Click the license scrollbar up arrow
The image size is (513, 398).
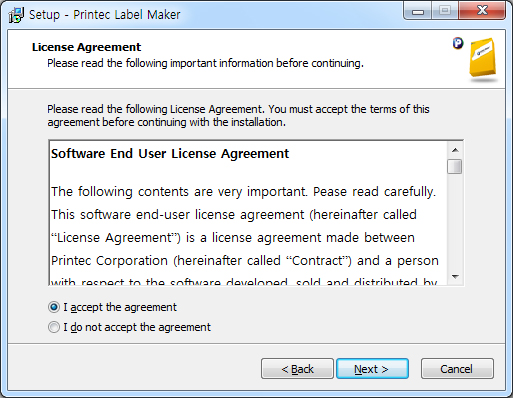click(455, 150)
